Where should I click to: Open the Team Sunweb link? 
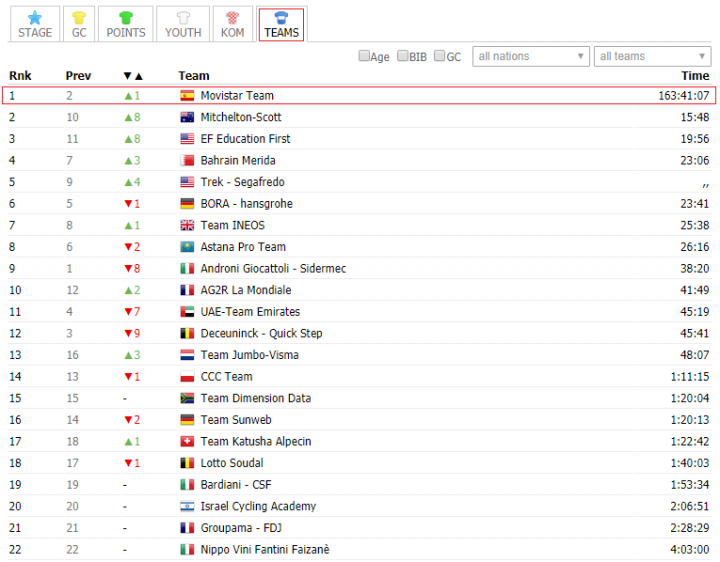[x=236, y=420]
